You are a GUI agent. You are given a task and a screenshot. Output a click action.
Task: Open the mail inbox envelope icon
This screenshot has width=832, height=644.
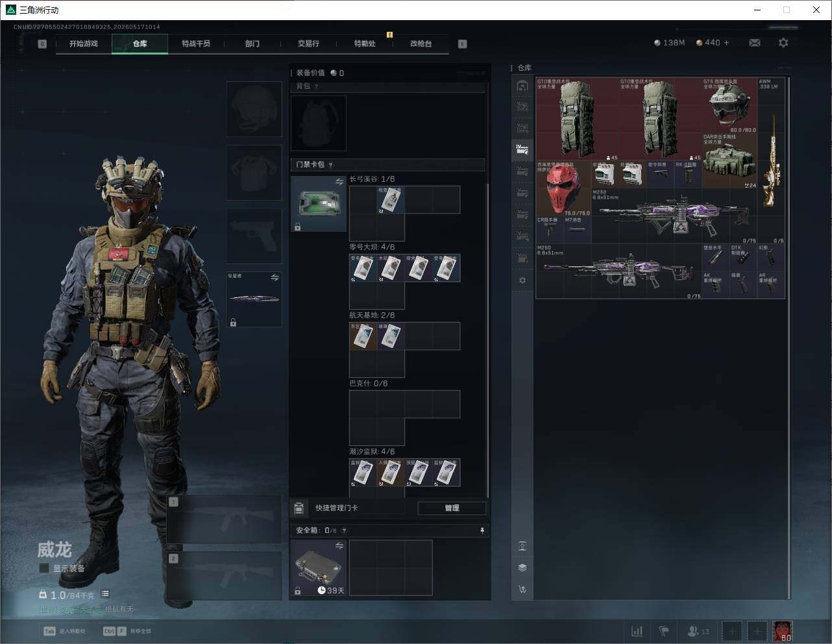(755, 43)
